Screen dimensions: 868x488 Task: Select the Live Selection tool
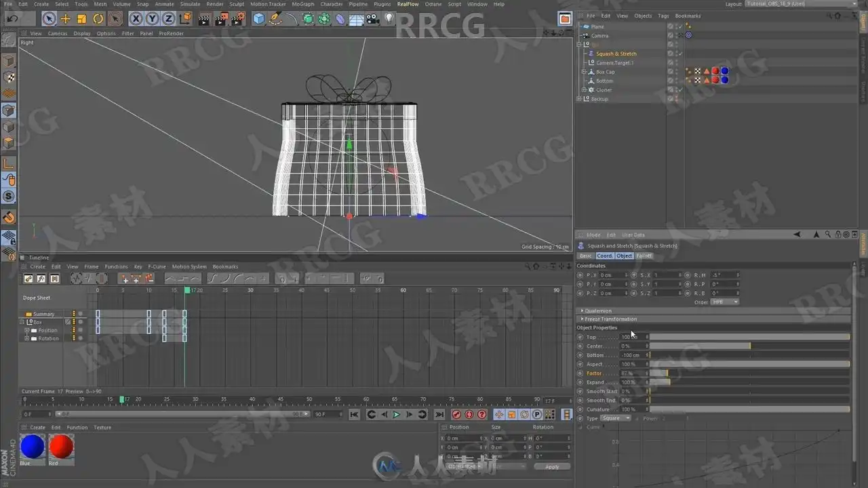point(49,19)
